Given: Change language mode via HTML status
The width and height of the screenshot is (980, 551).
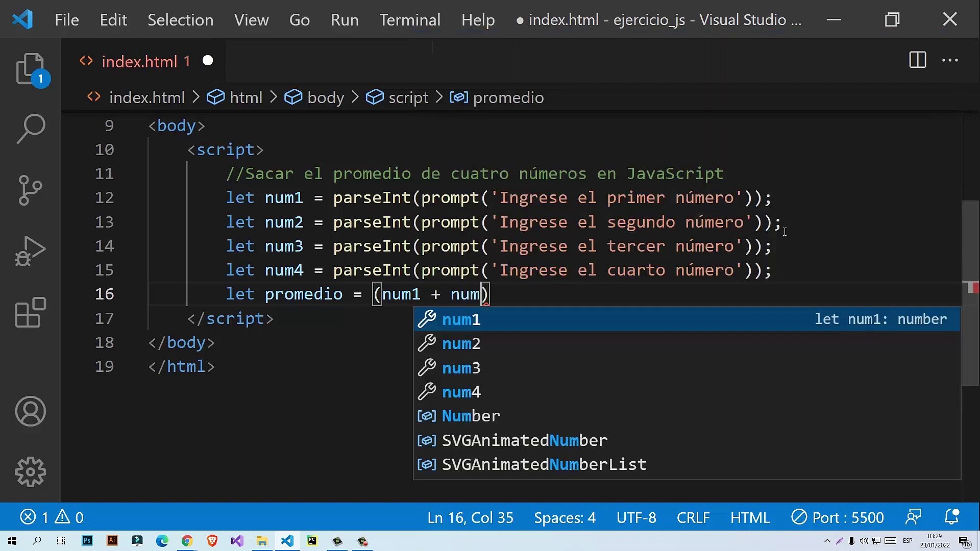Looking at the screenshot, I should coord(749,517).
